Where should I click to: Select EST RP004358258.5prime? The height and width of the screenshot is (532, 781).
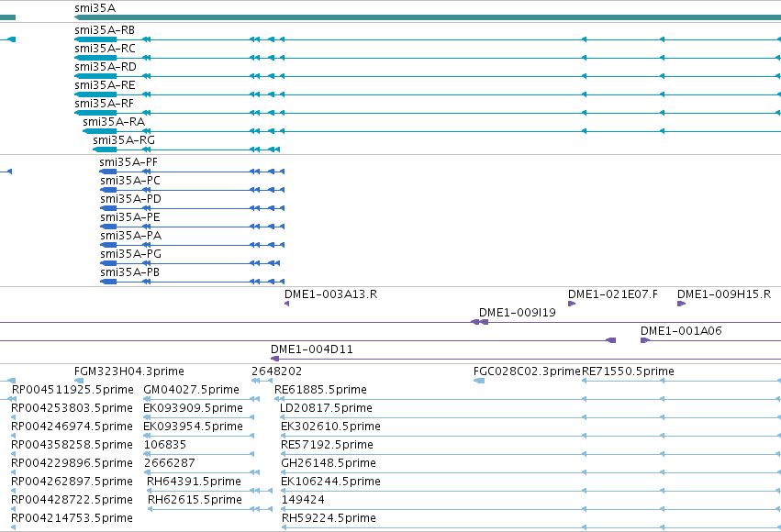point(72,445)
